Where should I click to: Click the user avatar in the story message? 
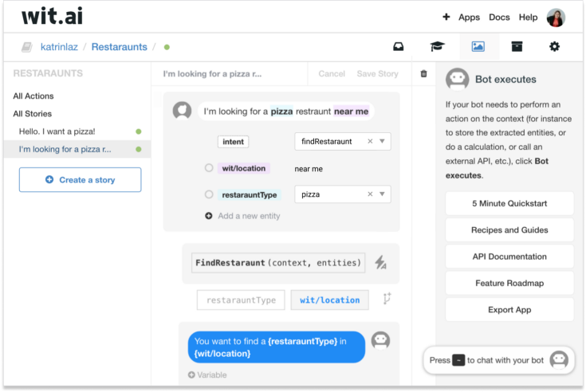(x=182, y=111)
